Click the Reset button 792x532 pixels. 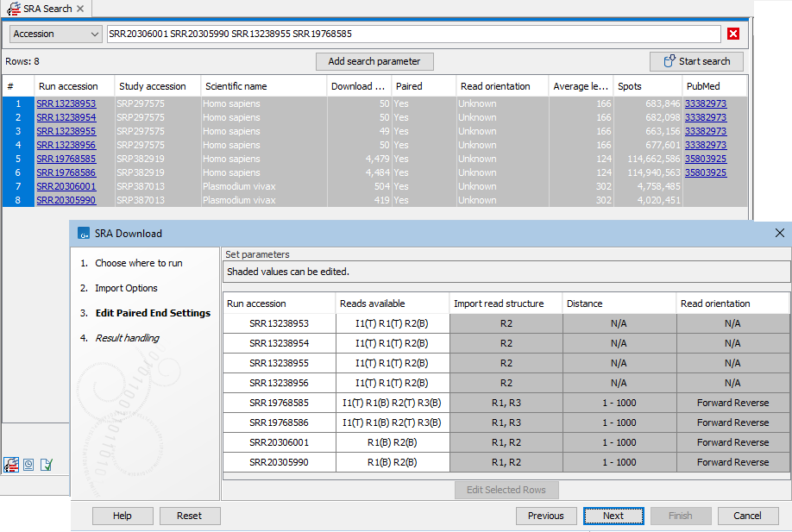(x=189, y=516)
